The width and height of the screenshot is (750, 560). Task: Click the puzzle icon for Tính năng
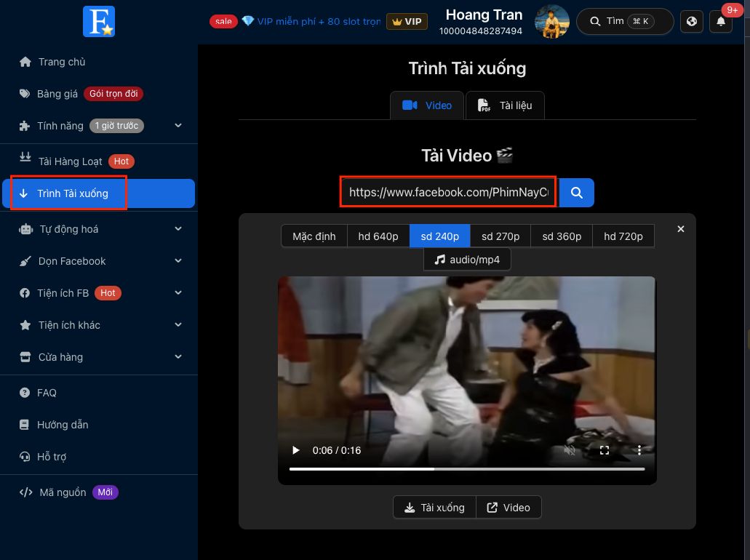coord(25,126)
